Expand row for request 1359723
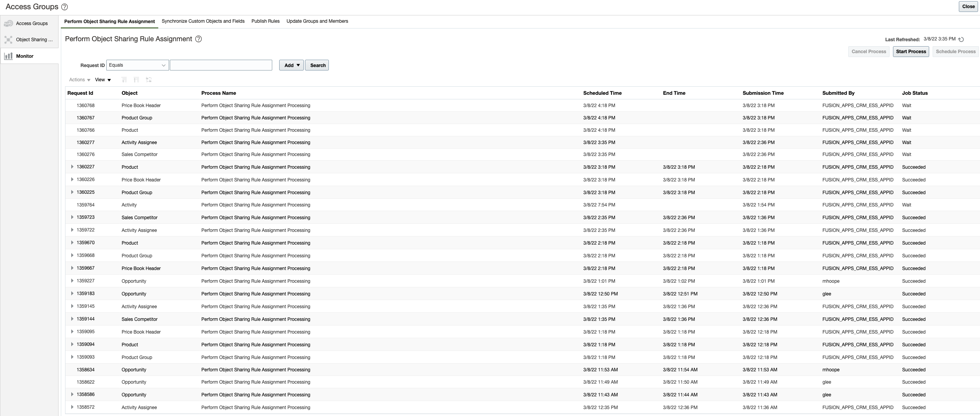 (72, 217)
